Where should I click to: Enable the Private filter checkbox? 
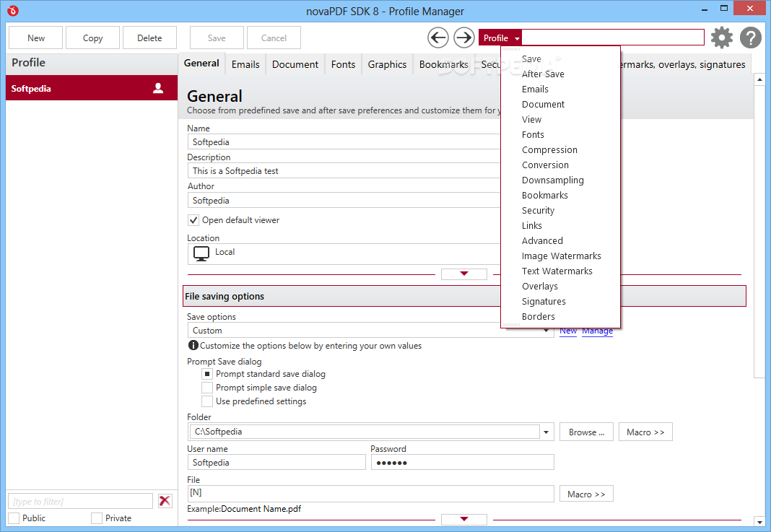click(x=97, y=518)
